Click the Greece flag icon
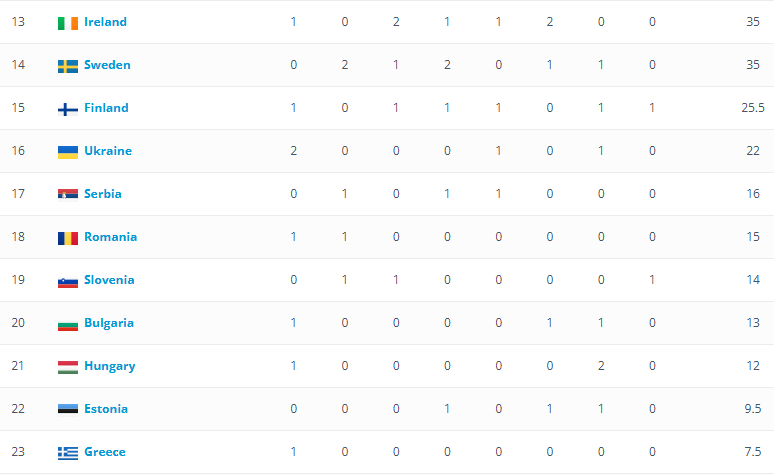Image resolution: width=774 pixels, height=475 pixels. click(x=68, y=453)
